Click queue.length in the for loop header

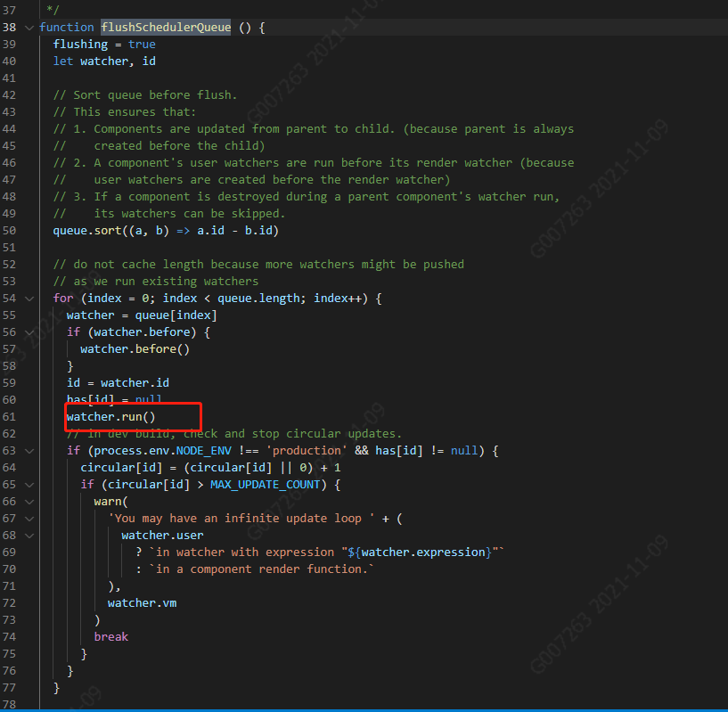pos(258,299)
